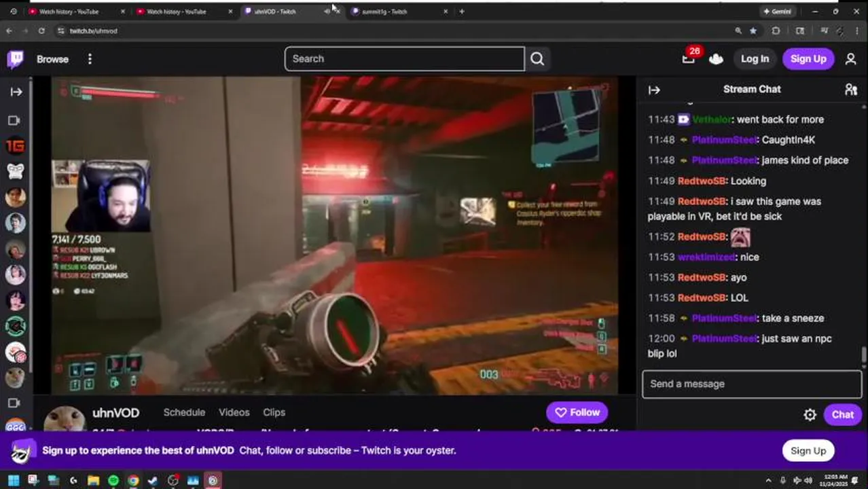Click the crown Bits/Prime loot icon
The width and height of the screenshot is (868, 489).
(716, 59)
